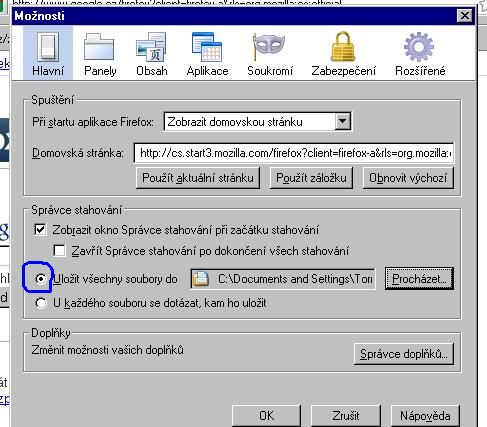Image resolution: width=487 pixels, height=427 pixels.
Task: Select Uložit všechny soubory do radio button
Action: pyautogui.click(x=41, y=279)
